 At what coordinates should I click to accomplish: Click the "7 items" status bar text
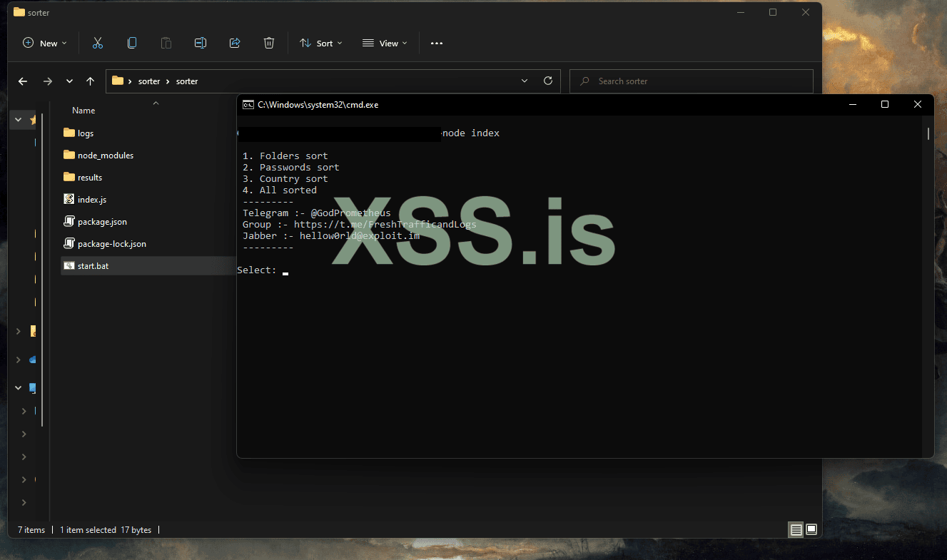[x=31, y=530]
